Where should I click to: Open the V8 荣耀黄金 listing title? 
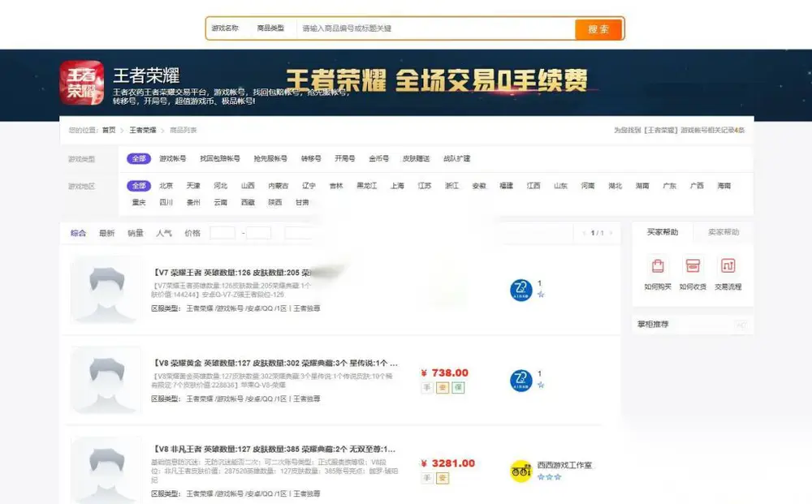(x=275, y=363)
